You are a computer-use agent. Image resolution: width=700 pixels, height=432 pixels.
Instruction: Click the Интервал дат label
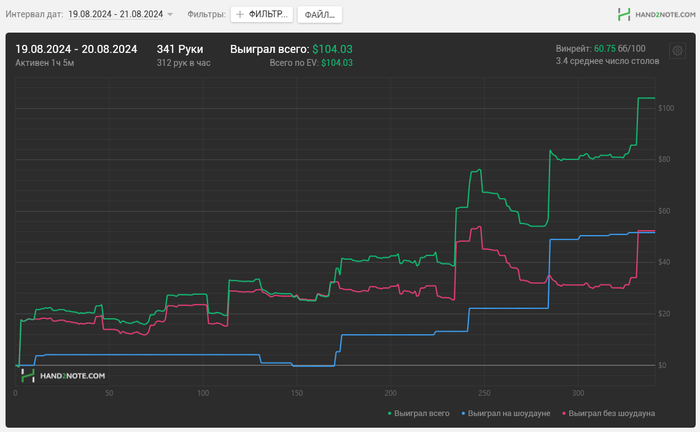[34, 14]
